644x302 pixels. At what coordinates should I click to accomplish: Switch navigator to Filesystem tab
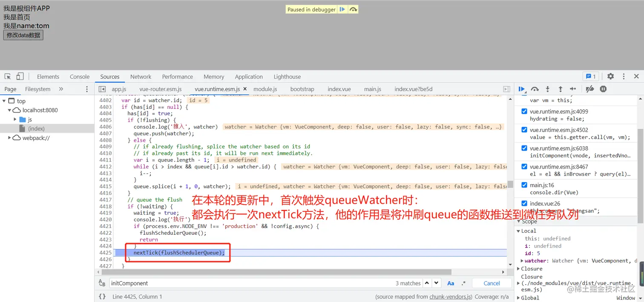37,89
